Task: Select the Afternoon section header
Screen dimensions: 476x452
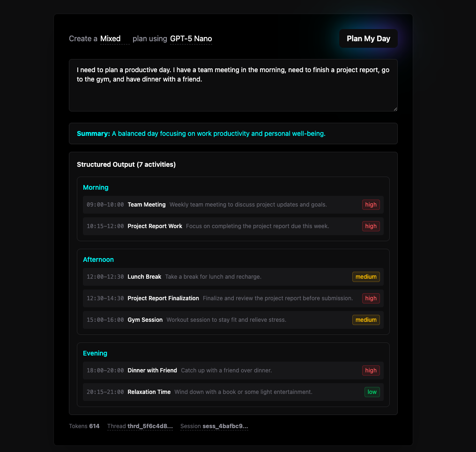Action: (x=98, y=259)
